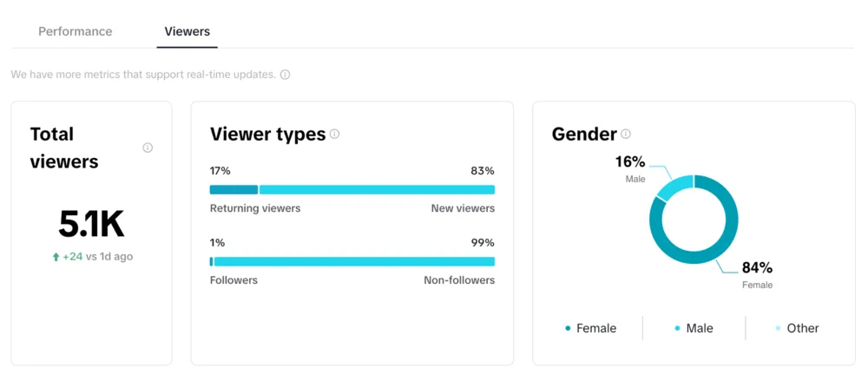Click the 5.1K total viewers number
Viewport: 868px width, 381px height.
coord(91,225)
